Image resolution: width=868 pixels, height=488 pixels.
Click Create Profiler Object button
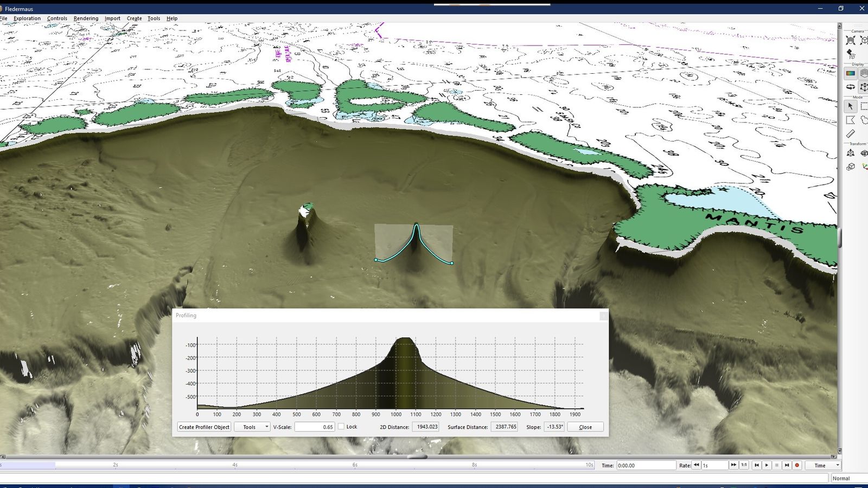204,427
